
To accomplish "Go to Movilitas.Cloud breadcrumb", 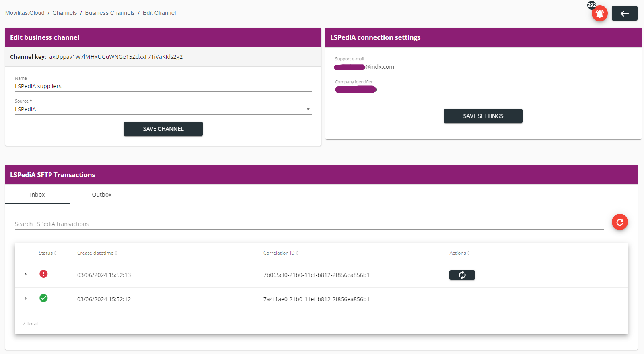I will (x=25, y=13).
